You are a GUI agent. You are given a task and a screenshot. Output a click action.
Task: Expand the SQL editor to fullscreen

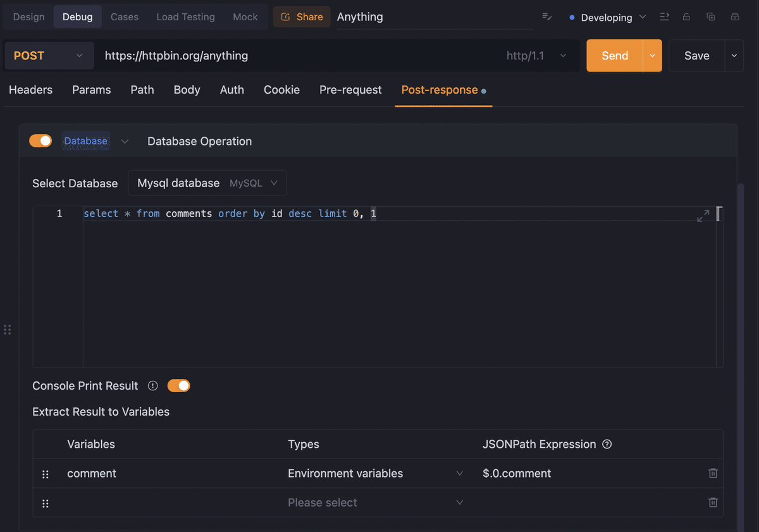click(703, 216)
